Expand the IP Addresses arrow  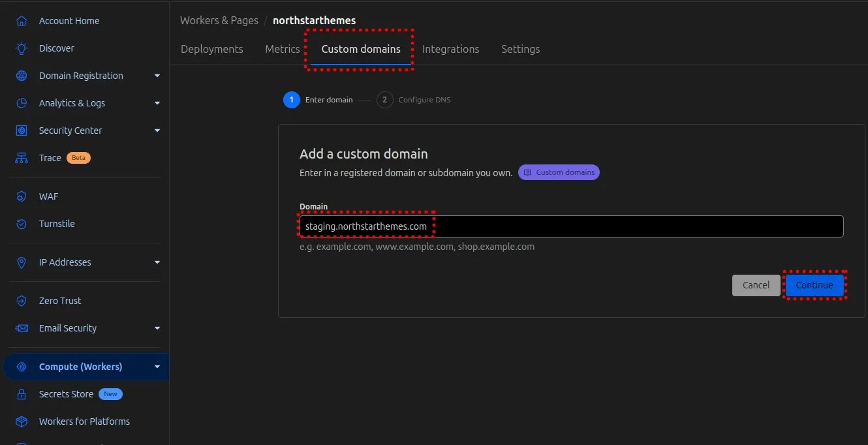click(157, 262)
